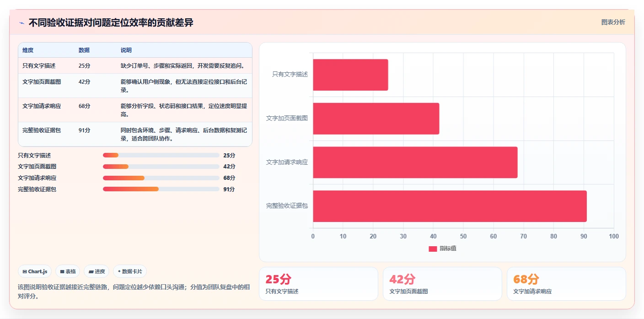This screenshot has height=319, width=644.
Task: Click the 50 tick on the x-axis
Action: (x=463, y=237)
